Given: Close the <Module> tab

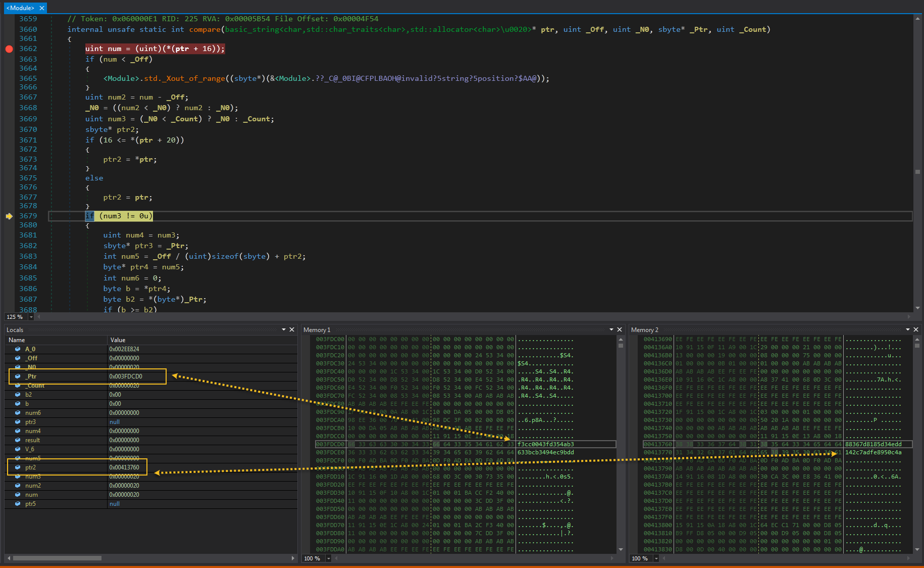Looking at the screenshot, I should click(x=42, y=8).
